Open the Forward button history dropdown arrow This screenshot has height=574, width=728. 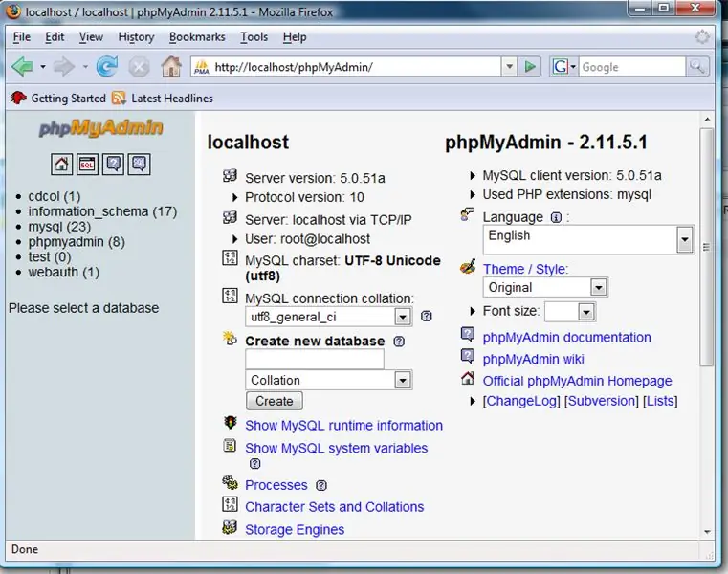[85, 67]
